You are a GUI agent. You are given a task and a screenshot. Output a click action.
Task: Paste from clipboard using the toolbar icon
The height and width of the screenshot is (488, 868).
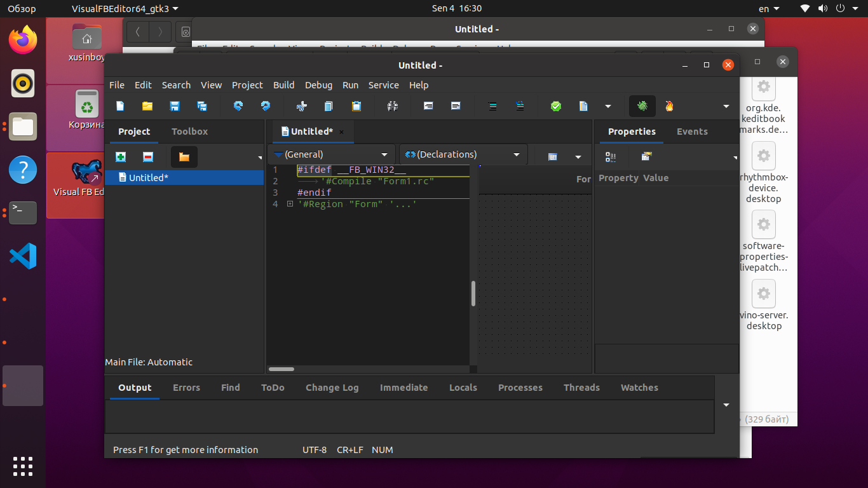click(356, 106)
